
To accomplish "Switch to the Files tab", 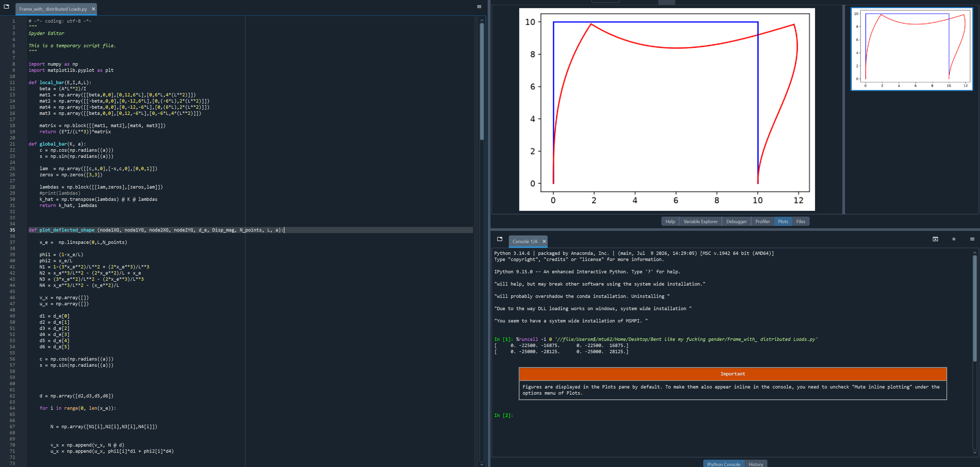I will click(800, 221).
